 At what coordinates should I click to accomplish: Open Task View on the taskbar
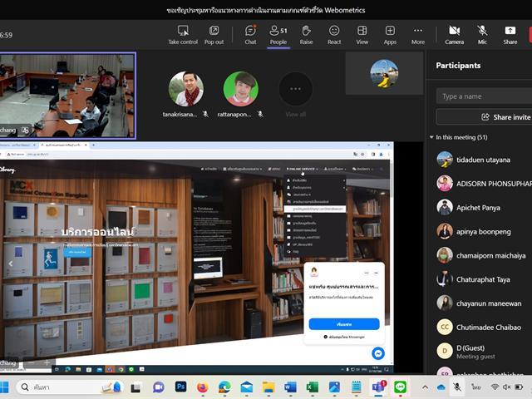pos(135,387)
